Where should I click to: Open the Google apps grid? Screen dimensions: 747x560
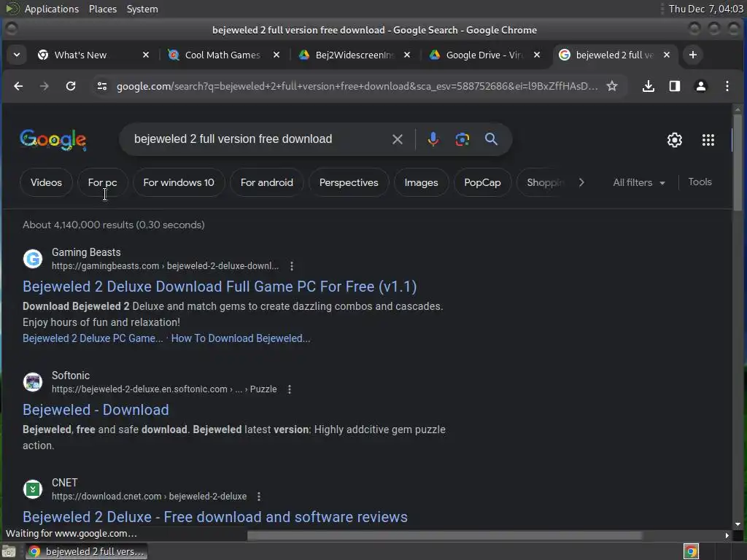click(x=708, y=140)
